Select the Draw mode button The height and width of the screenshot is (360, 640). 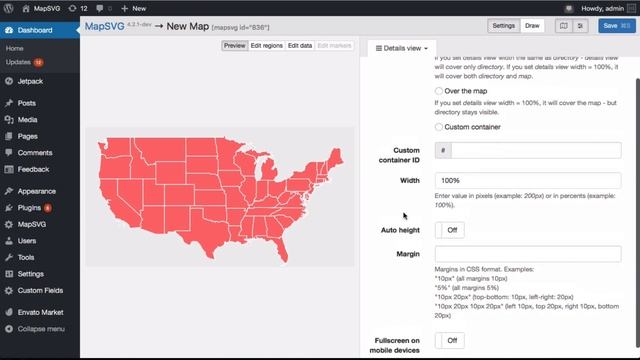click(x=532, y=26)
